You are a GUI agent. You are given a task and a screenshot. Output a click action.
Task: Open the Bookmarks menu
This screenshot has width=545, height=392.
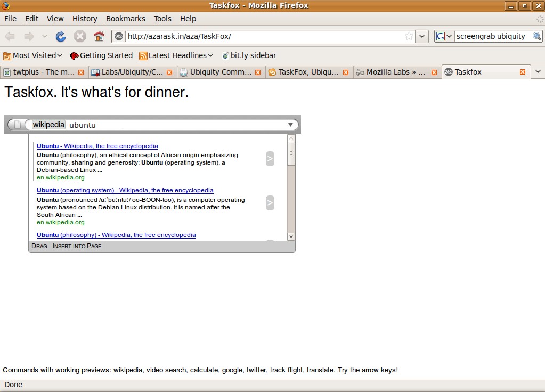pos(126,19)
